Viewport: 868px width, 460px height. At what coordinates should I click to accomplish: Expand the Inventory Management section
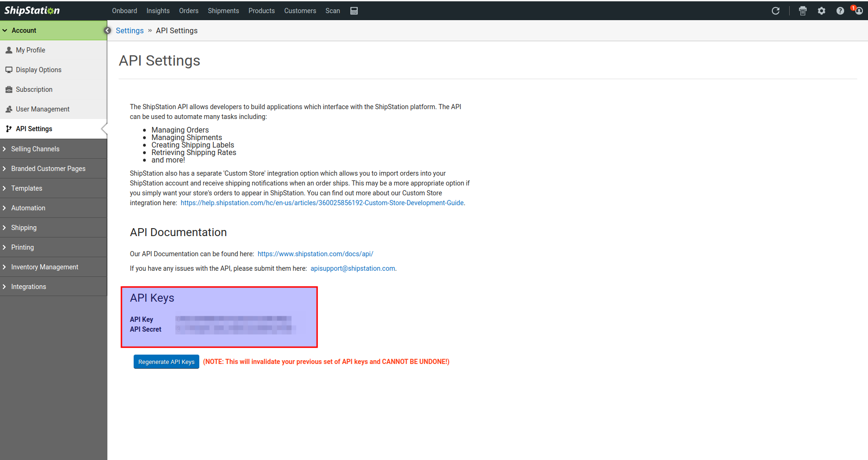(53, 267)
